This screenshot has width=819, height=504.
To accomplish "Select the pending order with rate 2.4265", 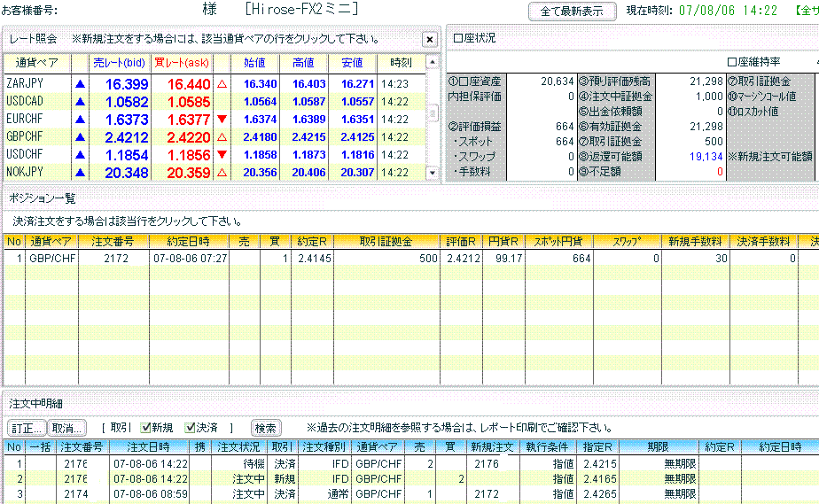I will 411,494.
